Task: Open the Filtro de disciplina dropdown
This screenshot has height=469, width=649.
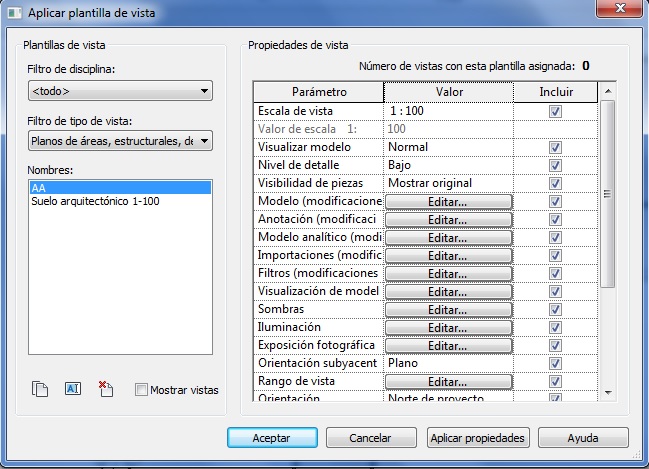Action: coord(120,92)
